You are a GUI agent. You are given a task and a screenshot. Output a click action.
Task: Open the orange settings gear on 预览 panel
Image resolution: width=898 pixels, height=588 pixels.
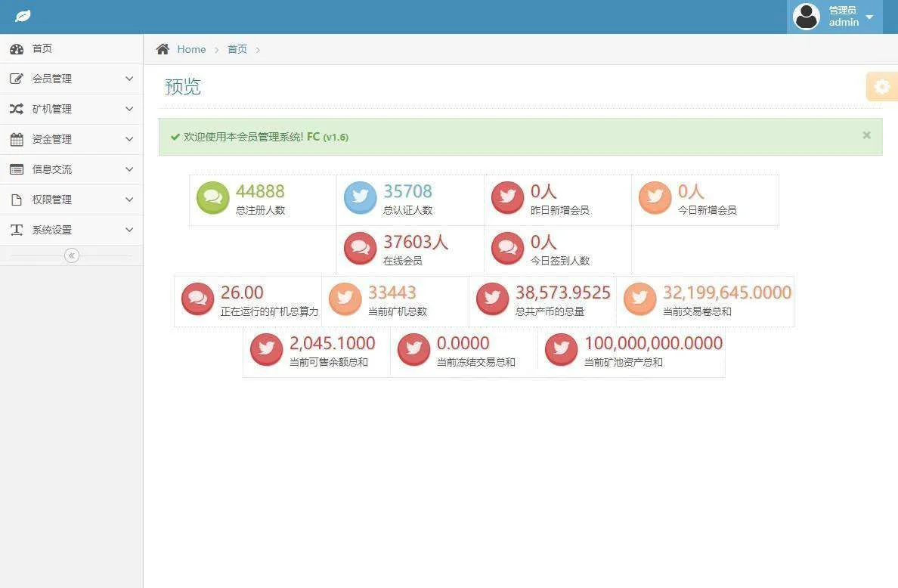881,87
